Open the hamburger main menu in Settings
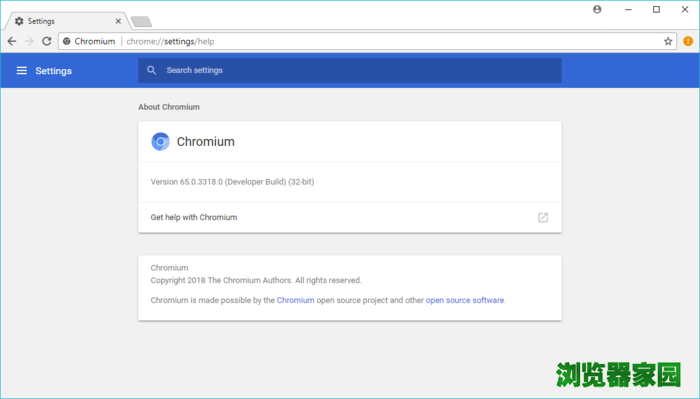This screenshot has width=700, height=399. coord(21,71)
